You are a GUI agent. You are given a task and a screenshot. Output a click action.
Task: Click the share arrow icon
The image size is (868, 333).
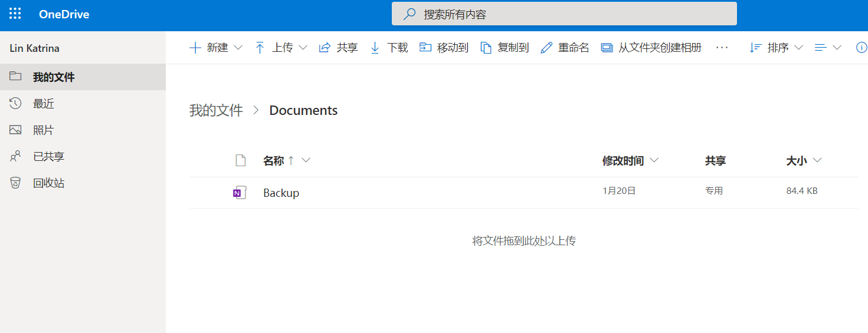tap(325, 48)
